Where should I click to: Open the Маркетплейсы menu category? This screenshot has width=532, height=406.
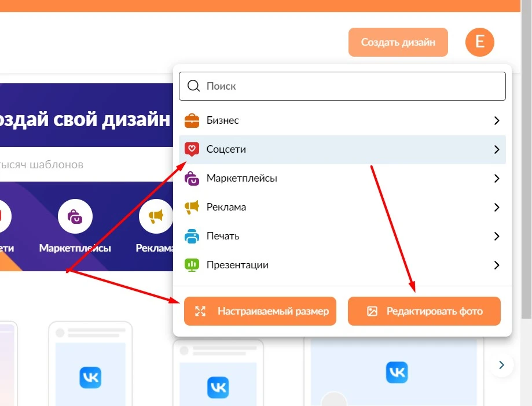(342, 178)
